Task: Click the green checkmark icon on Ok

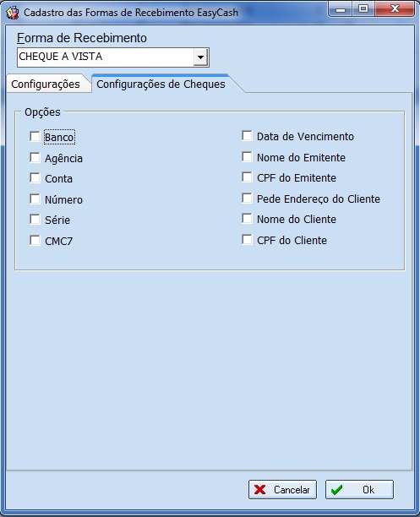Action: [337, 490]
